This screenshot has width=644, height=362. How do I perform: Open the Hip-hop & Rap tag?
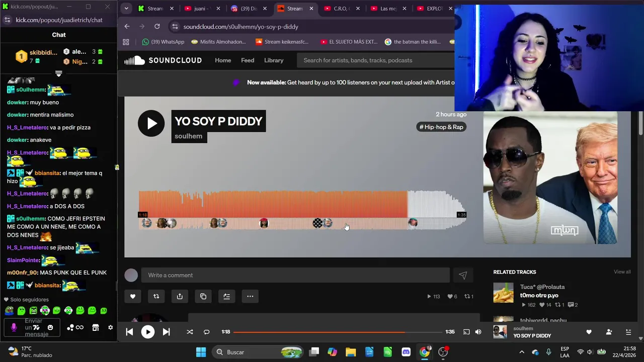[x=441, y=127]
